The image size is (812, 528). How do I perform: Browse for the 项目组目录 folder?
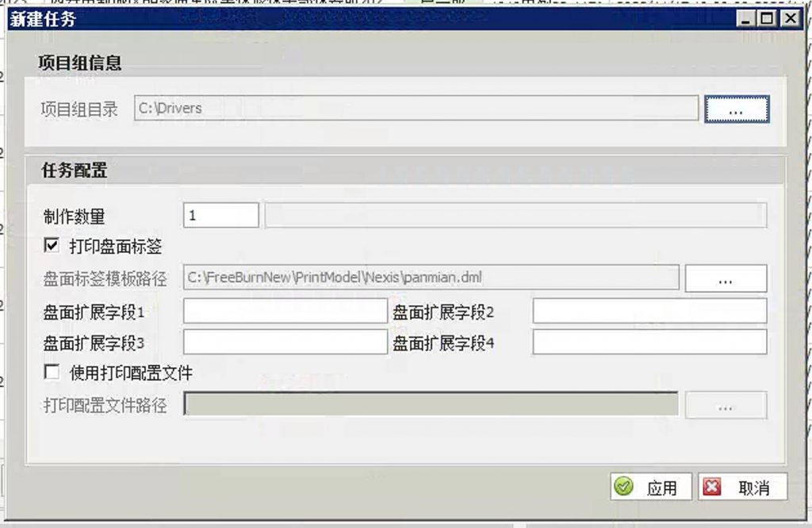coord(737,109)
